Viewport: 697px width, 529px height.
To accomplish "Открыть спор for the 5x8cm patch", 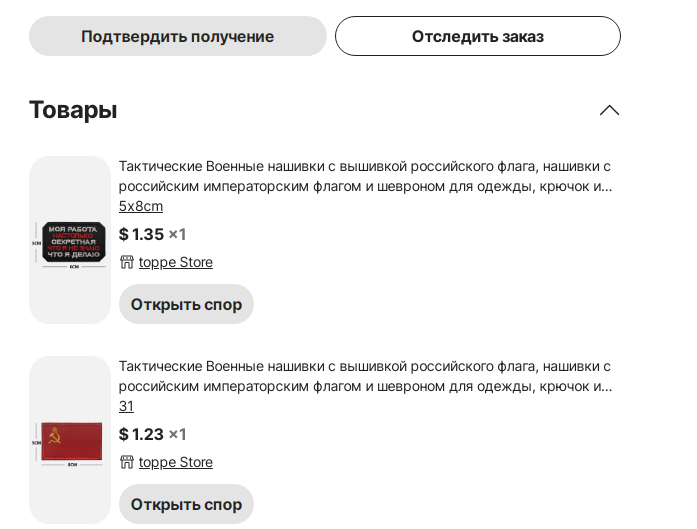I will (186, 304).
